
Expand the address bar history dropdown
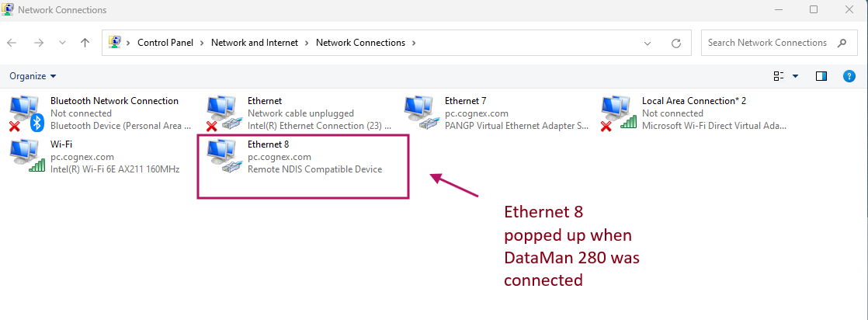pos(648,43)
